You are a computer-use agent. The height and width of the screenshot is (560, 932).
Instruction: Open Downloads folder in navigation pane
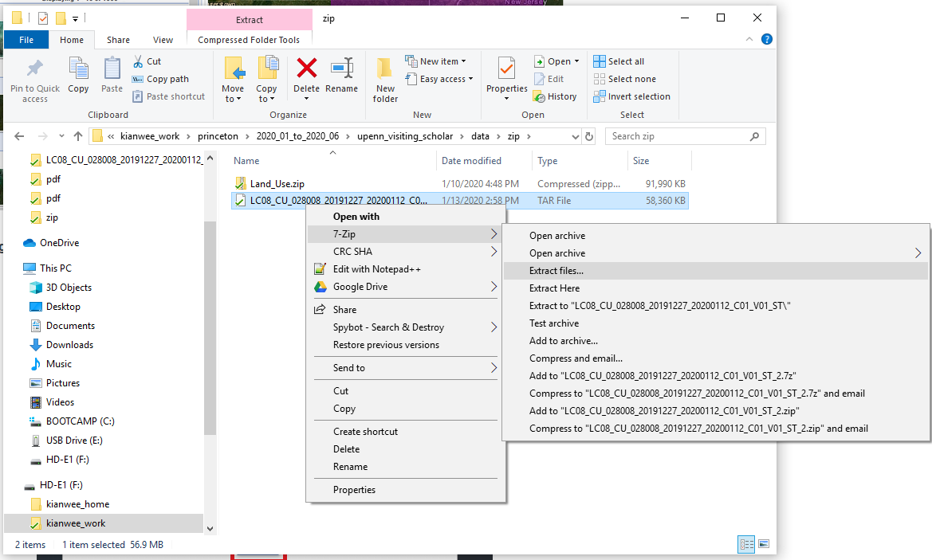click(x=69, y=345)
